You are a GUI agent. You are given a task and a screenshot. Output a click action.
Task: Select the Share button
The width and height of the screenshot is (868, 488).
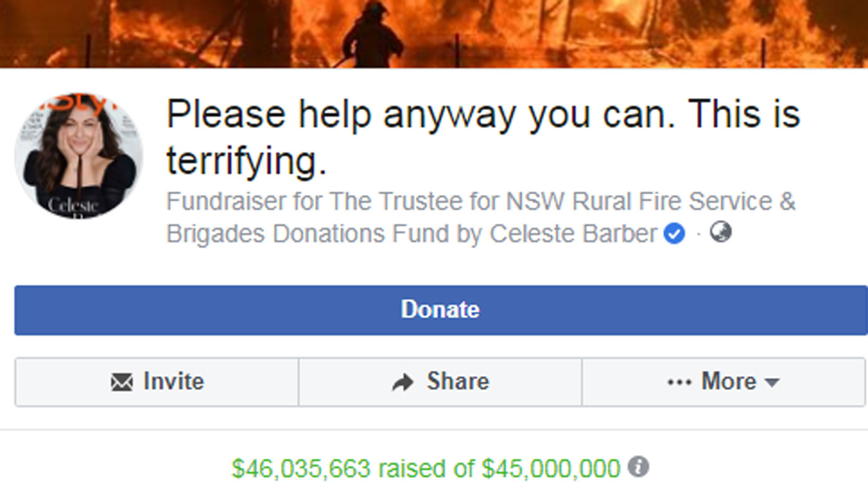[x=440, y=382]
